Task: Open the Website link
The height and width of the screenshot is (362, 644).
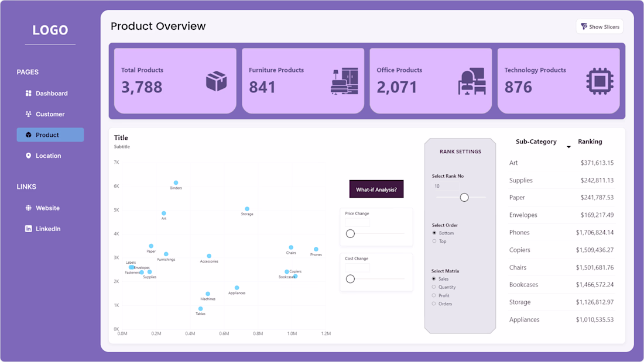Action: pyautogui.click(x=50, y=208)
